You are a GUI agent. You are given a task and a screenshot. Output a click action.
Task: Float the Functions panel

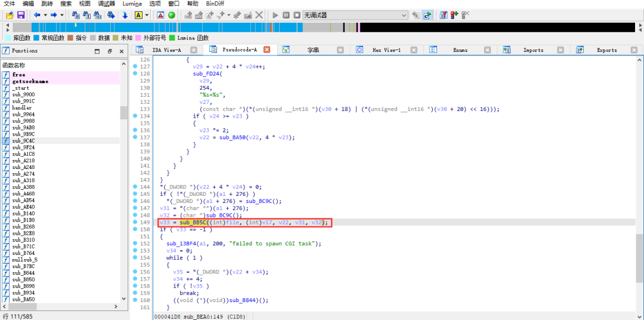[110, 51]
